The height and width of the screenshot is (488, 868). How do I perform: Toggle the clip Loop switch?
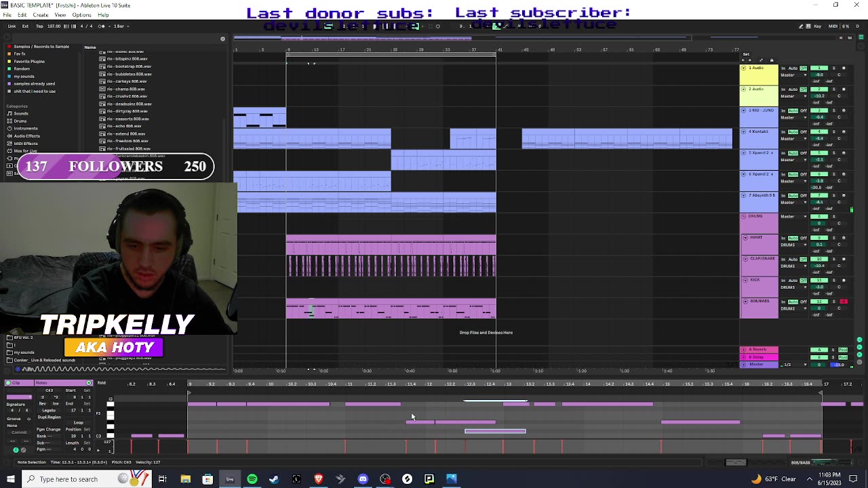(x=79, y=423)
